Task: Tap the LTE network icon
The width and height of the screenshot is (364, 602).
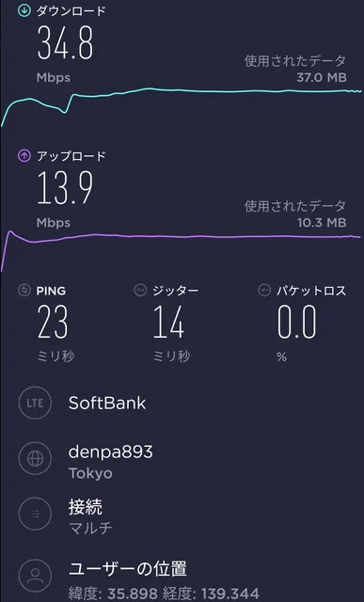Action: tap(35, 403)
